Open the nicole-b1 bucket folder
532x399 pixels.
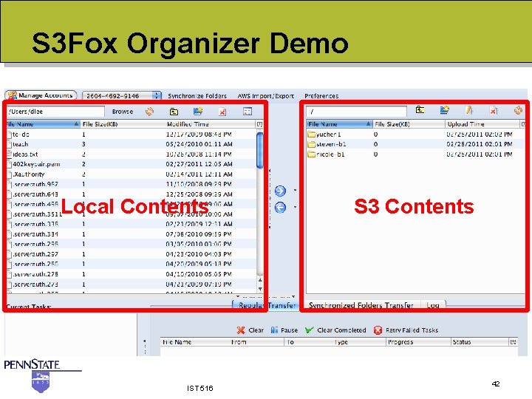pos(415,154)
